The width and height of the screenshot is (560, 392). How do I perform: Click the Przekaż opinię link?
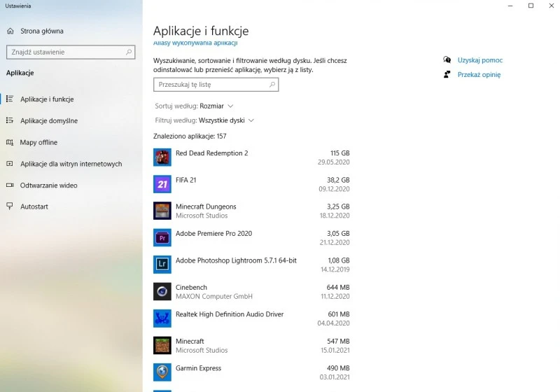[x=479, y=74]
